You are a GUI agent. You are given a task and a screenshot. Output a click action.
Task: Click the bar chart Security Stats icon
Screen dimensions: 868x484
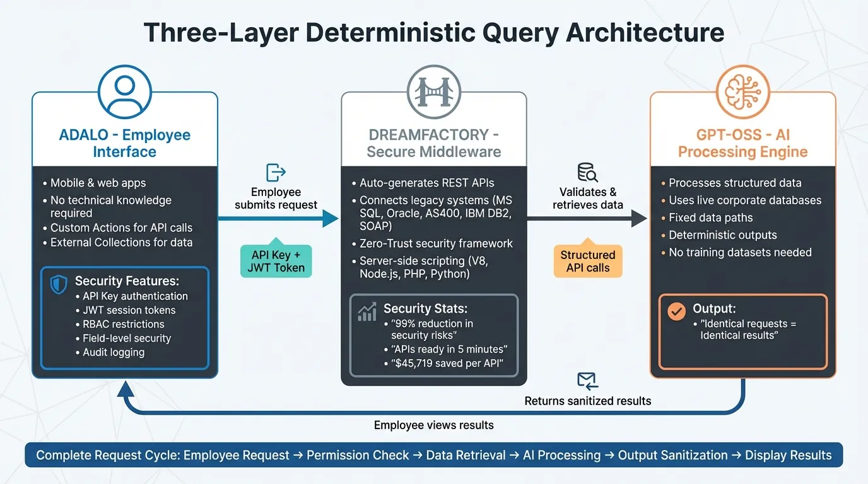point(367,312)
